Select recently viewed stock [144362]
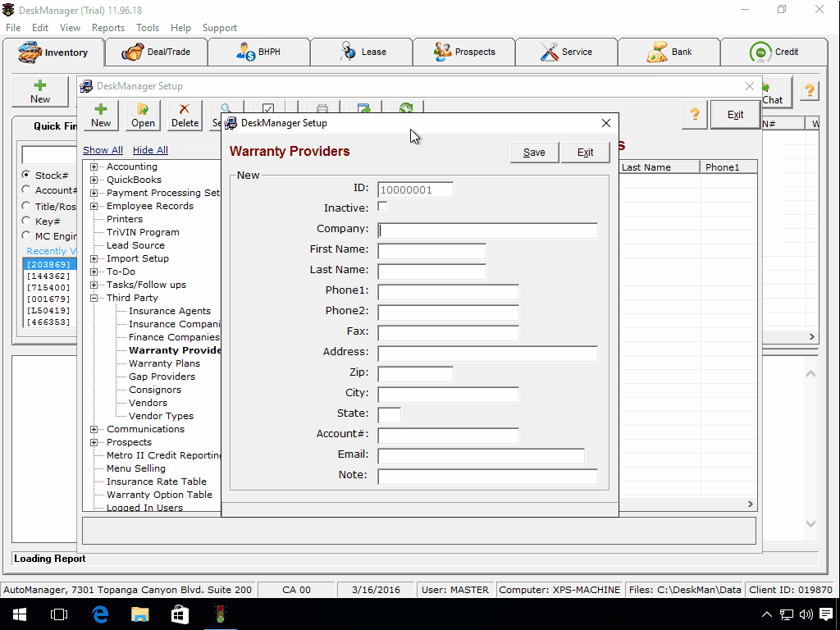The image size is (840, 630). pyautogui.click(x=48, y=276)
